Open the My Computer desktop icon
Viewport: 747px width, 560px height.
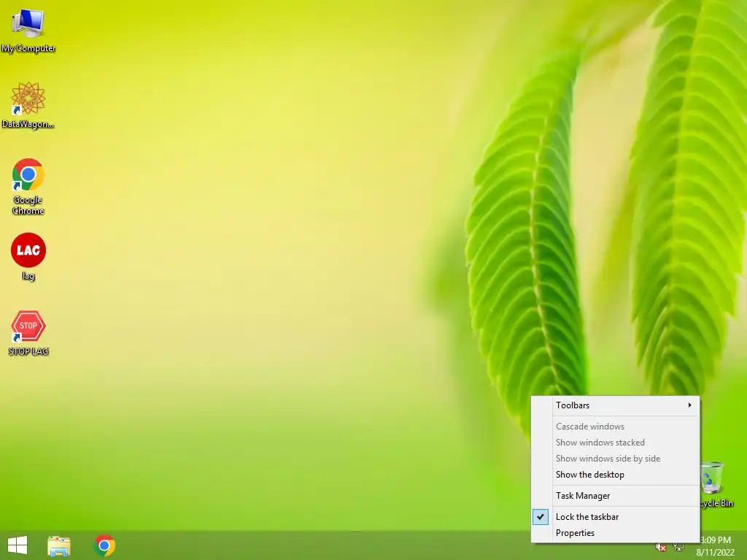(28, 29)
